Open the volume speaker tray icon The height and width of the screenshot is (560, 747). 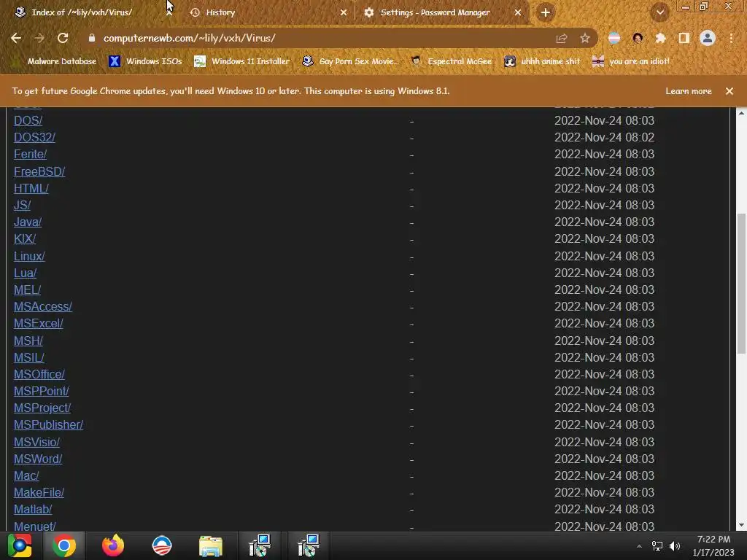coord(675,546)
